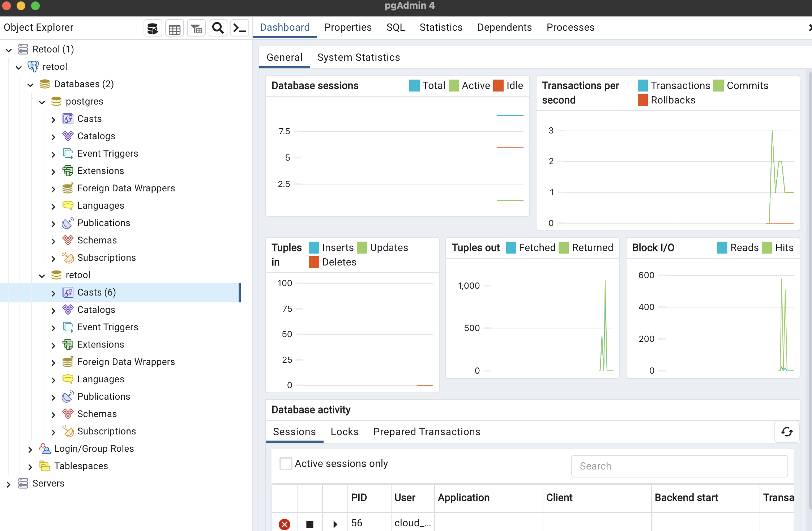Click the Deletes legend swatch
The width and height of the screenshot is (812, 531).
coord(314,262)
